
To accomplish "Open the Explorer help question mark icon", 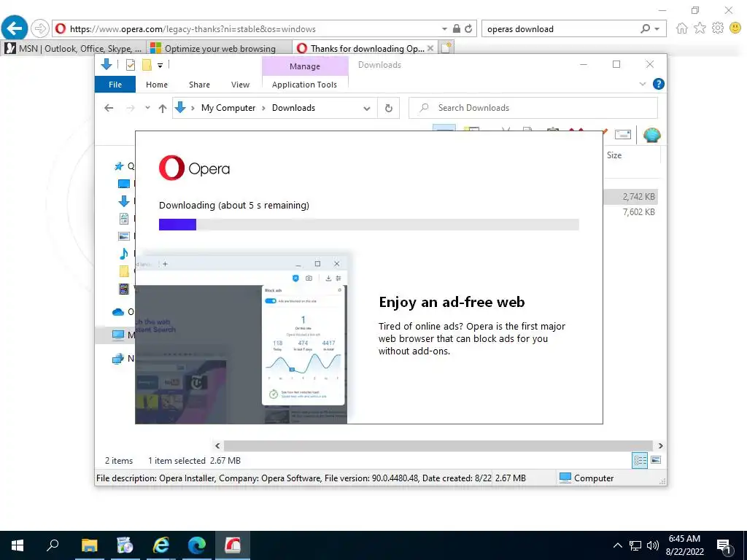I will coord(659,85).
